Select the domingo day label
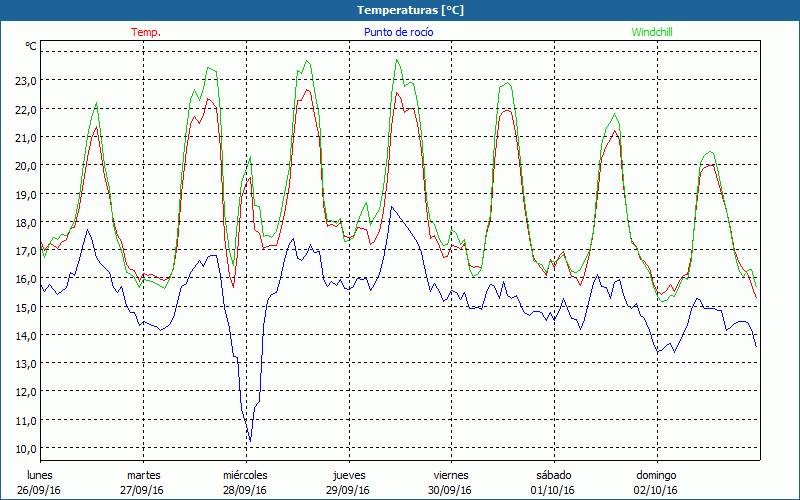Viewport: 800px width, 500px height. click(x=656, y=475)
